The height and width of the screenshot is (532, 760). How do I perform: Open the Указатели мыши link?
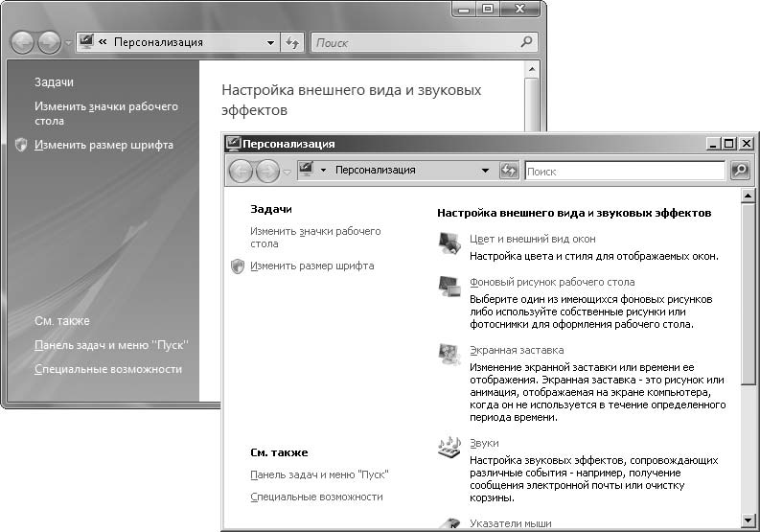(x=511, y=523)
